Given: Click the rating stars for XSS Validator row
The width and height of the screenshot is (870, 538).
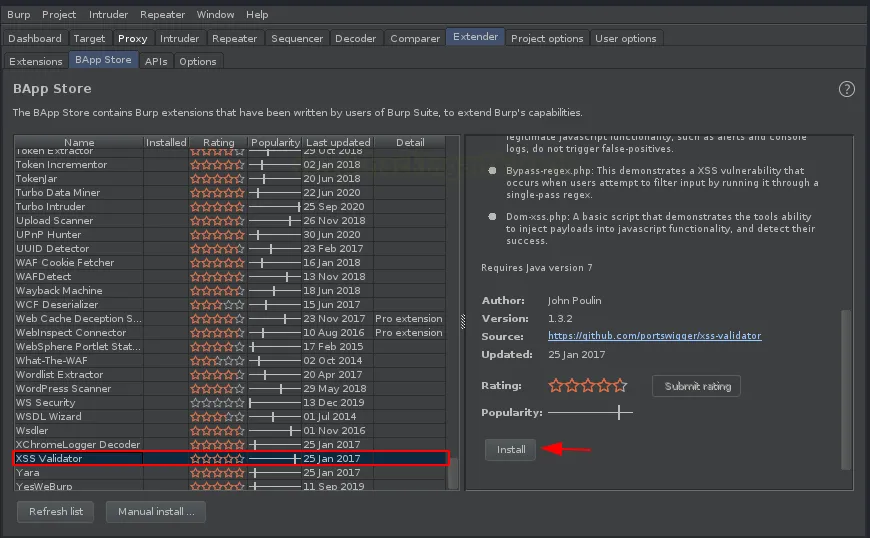Looking at the screenshot, I should pos(217,459).
